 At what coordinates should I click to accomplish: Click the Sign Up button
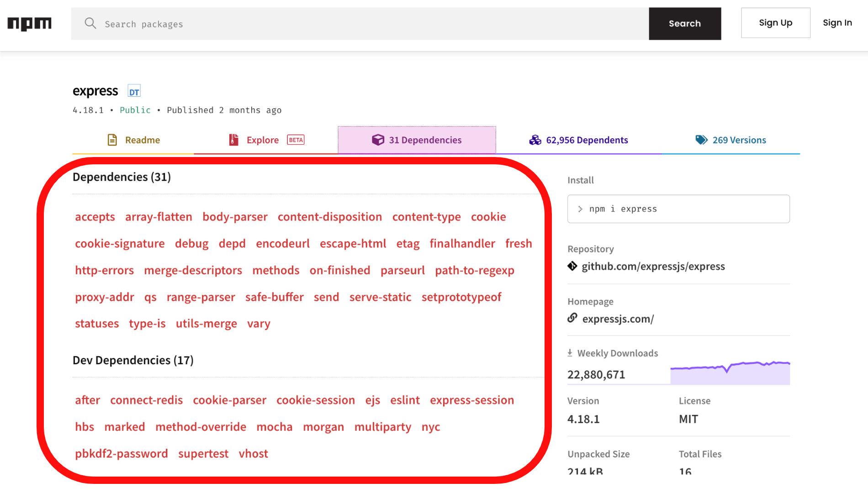(x=776, y=23)
